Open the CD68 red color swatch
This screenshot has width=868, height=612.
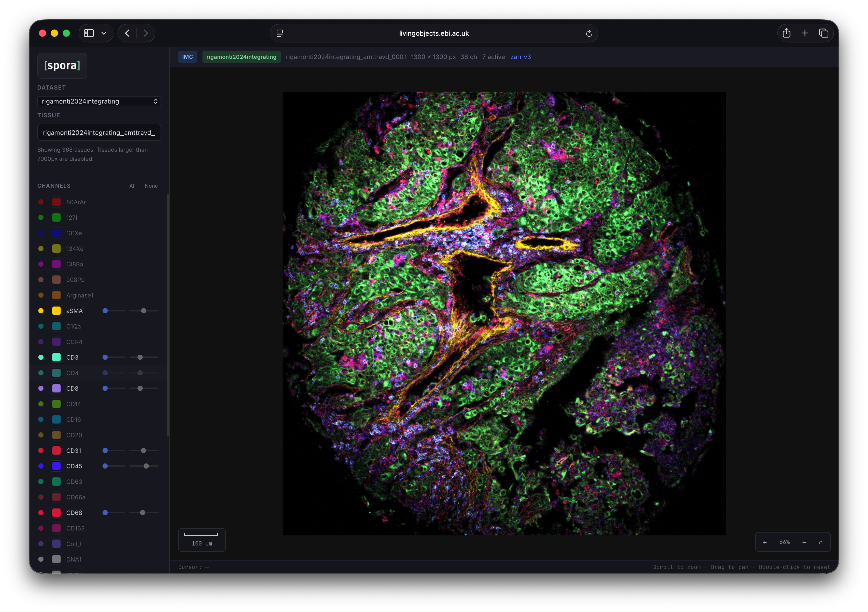tap(56, 513)
